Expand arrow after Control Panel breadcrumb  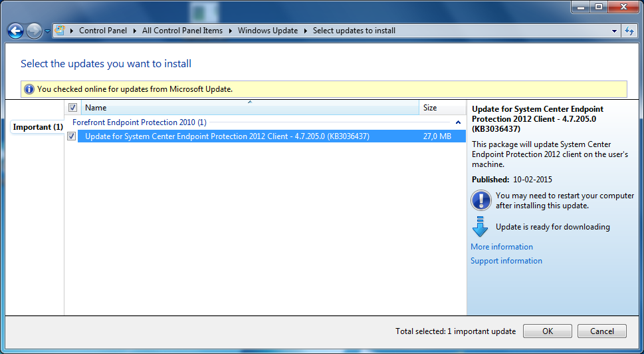135,31
